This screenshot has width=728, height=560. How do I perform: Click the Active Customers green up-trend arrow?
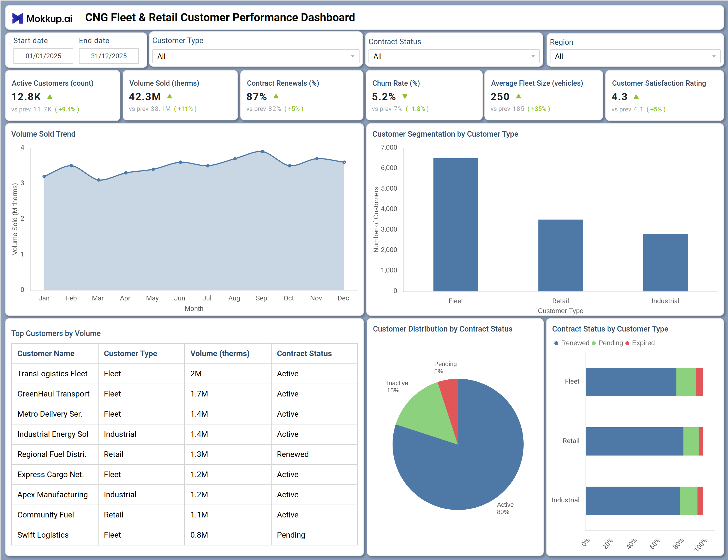[50, 97]
